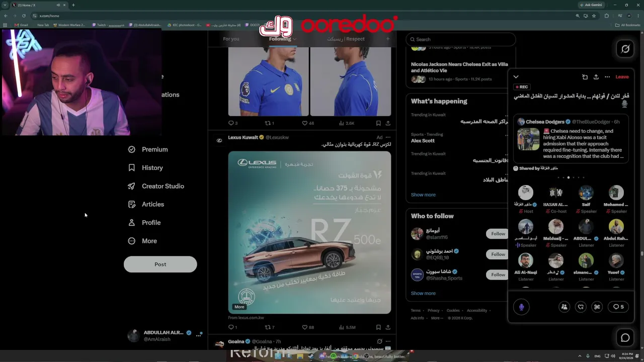
Task: Follow the @slam116 account
Action: click(x=498, y=234)
